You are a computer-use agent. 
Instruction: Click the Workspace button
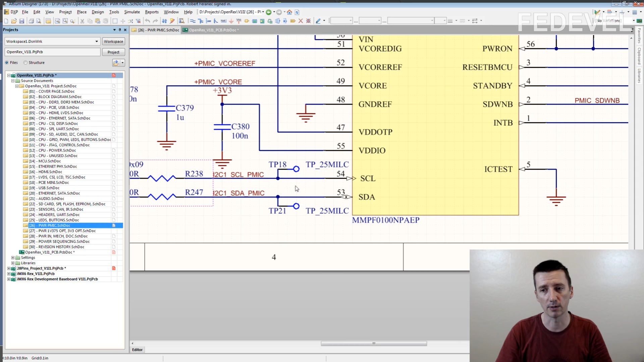[x=113, y=42]
